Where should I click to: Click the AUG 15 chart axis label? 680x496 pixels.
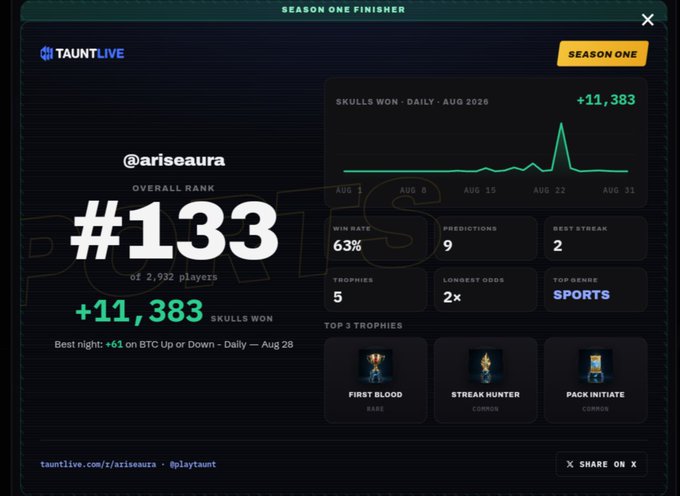coord(480,190)
